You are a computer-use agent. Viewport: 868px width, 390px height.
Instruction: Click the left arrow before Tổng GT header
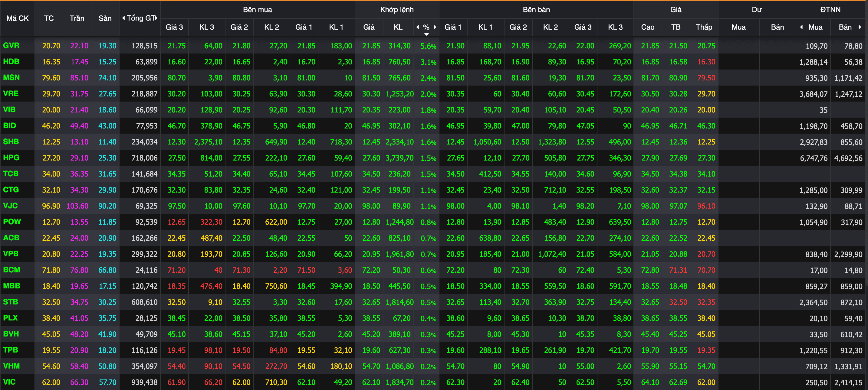[x=124, y=18]
